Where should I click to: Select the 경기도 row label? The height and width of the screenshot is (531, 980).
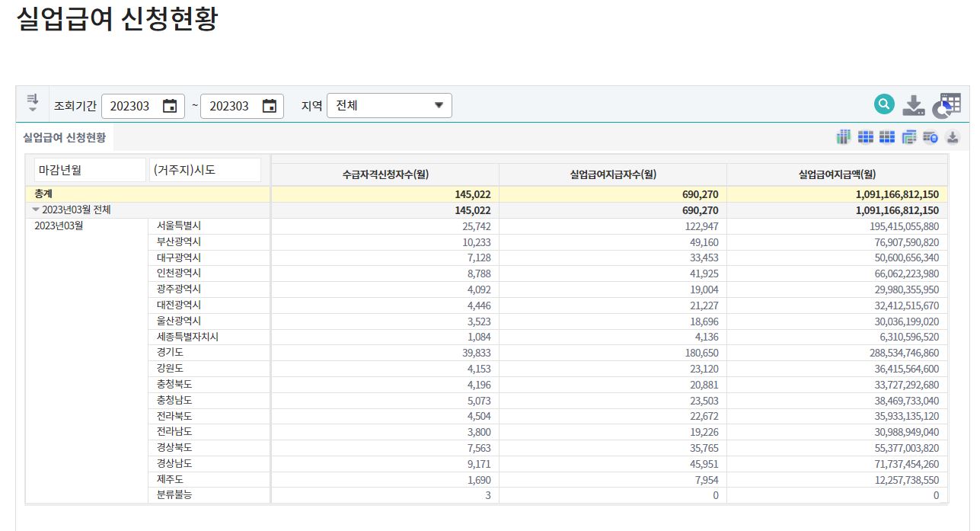(x=170, y=353)
